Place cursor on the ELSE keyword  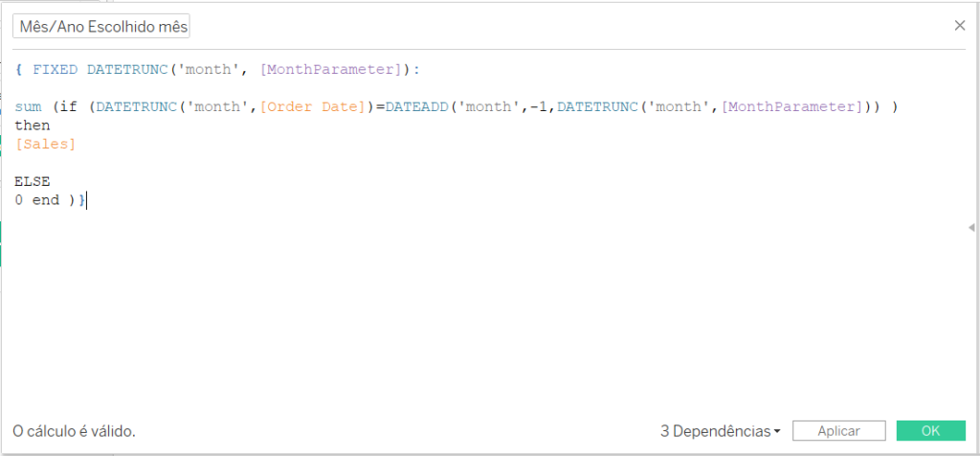tap(33, 181)
